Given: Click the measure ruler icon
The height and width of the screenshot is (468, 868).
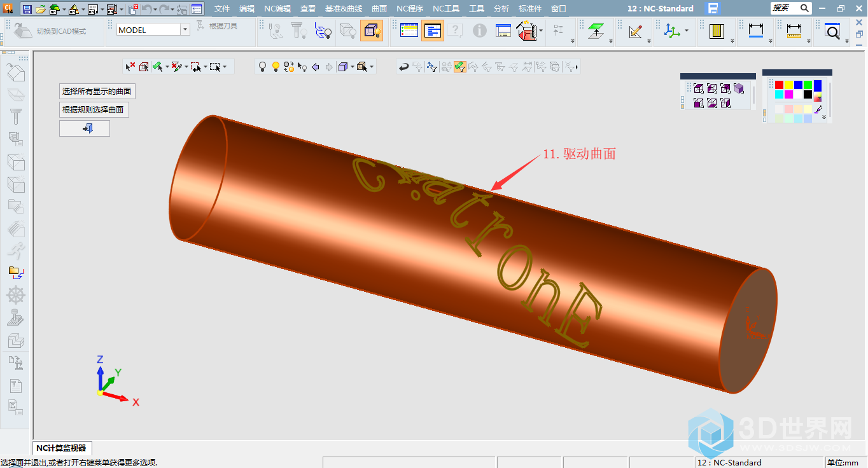Looking at the screenshot, I should [794, 31].
